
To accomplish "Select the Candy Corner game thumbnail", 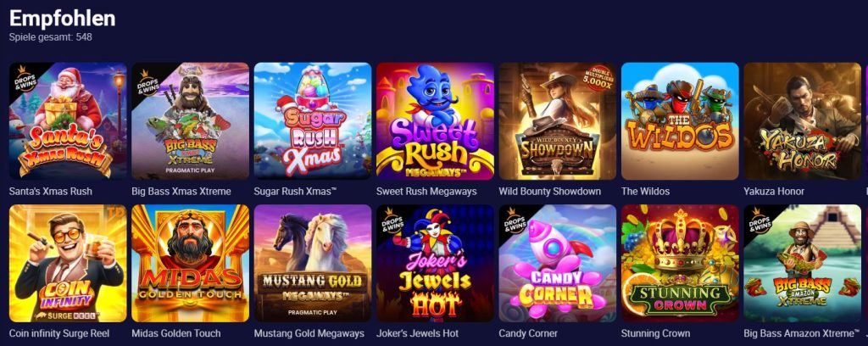I will [558, 263].
